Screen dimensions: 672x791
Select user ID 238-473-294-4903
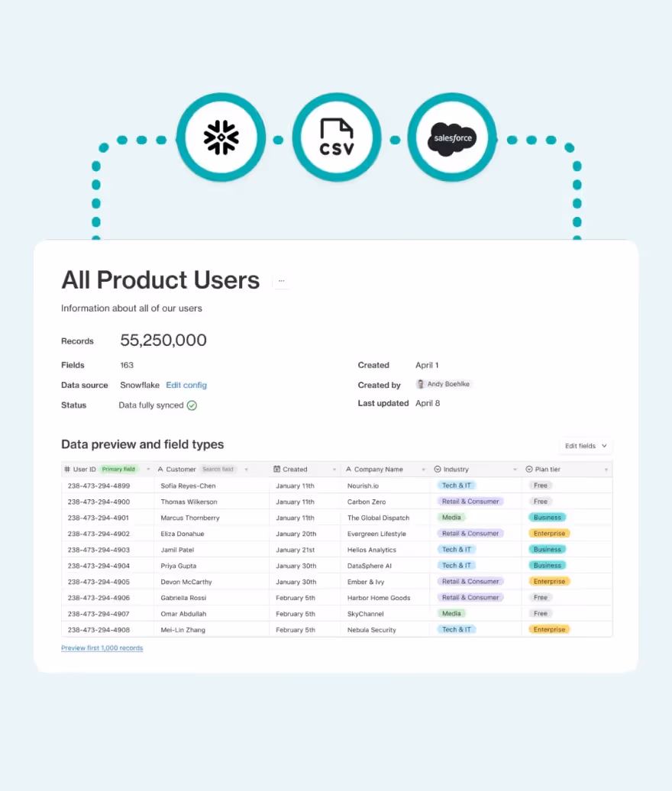point(99,550)
